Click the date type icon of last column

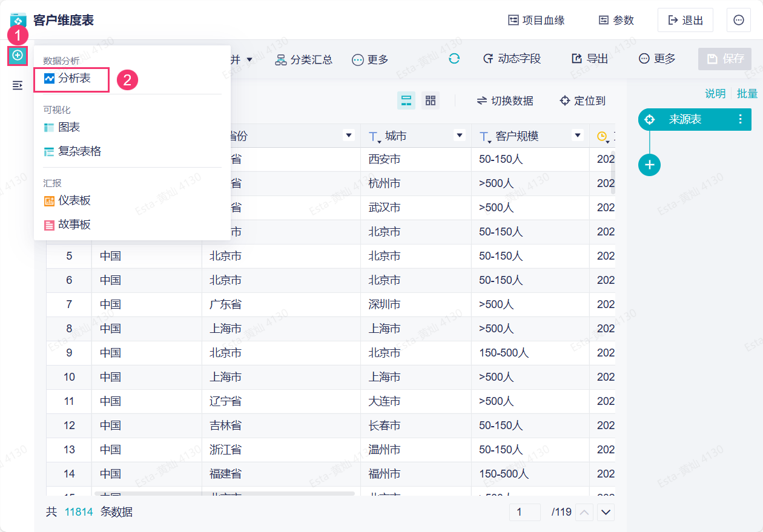603,137
